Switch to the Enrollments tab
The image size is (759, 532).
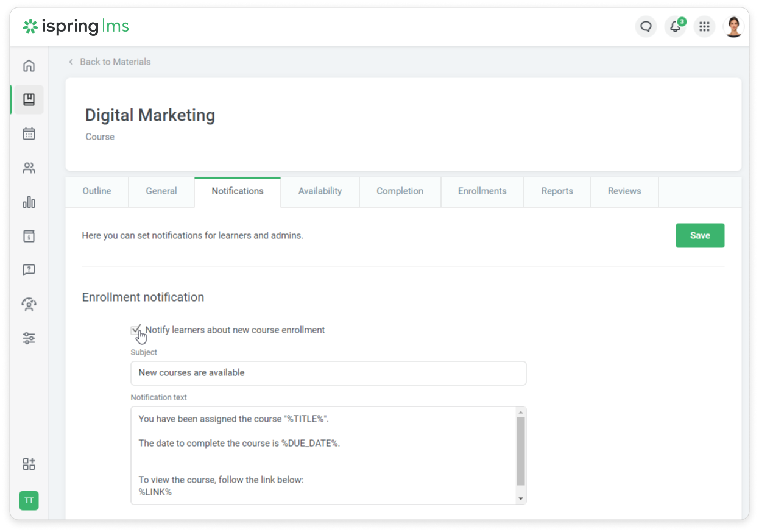pos(482,191)
